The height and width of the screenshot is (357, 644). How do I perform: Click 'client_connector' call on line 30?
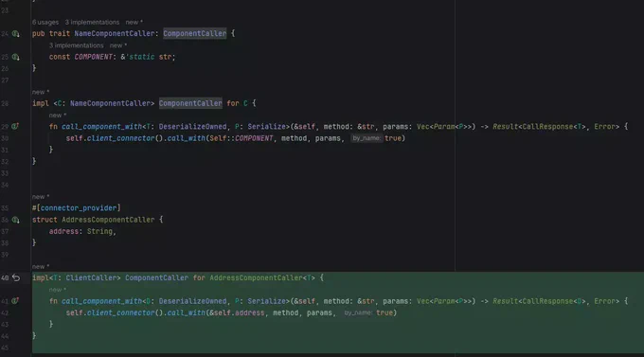coord(120,138)
